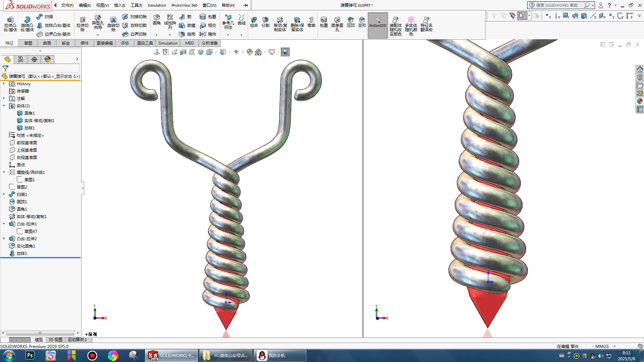Click the 组合 combine tool
Image resolution: width=644 pixels, height=362 pixels.
pyautogui.click(x=254, y=22)
